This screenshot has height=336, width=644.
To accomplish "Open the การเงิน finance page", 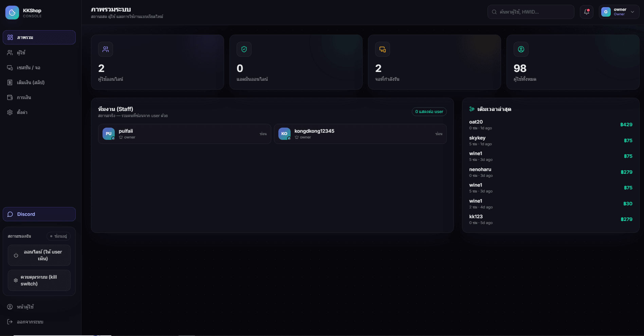I will coord(39,97).
